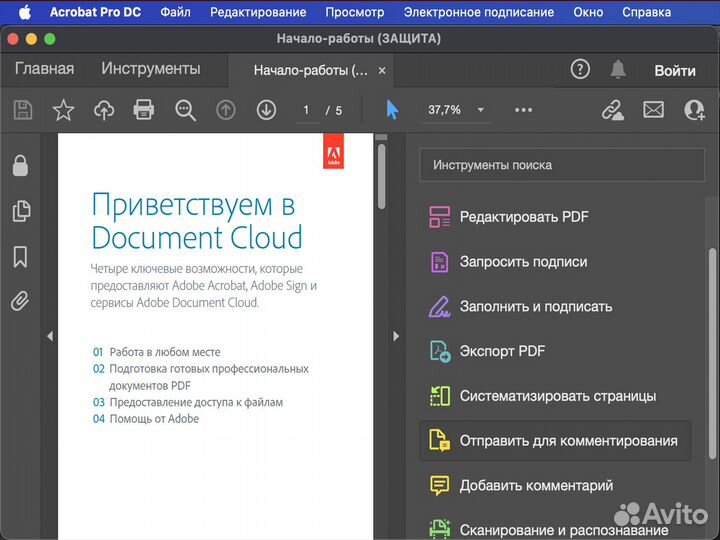Show notifications via the bell icon
This screenshot has width=720, height=540.
pyautogui.click(x=618, y=69)
